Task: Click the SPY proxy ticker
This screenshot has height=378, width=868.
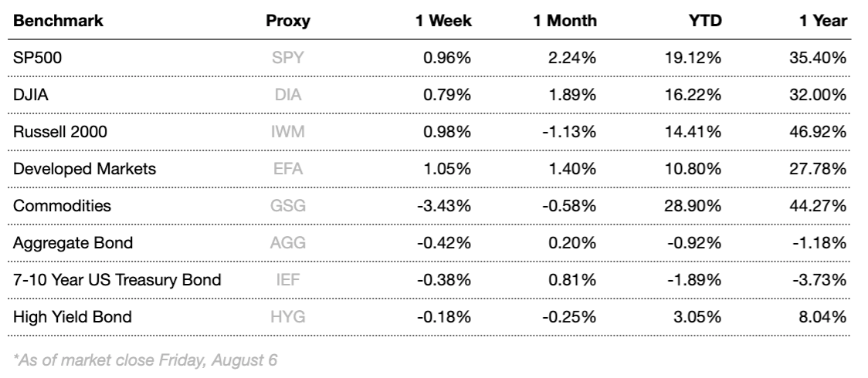Action: [x=287, y=58]
